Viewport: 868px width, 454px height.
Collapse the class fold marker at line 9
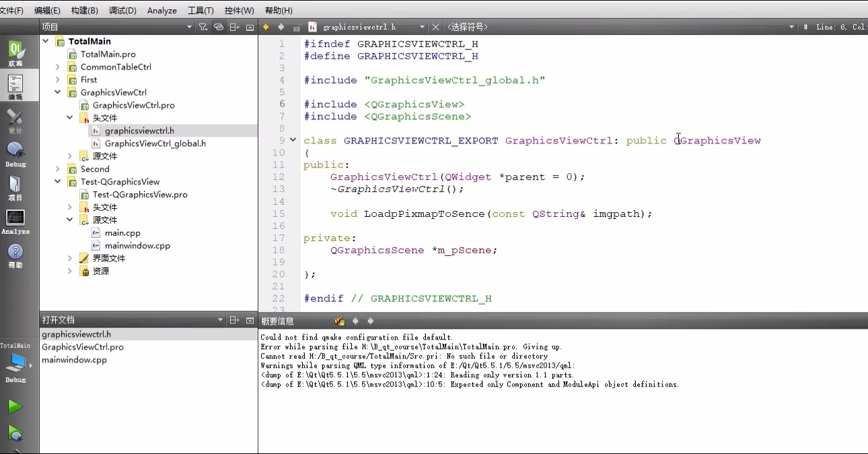coord(293,140)
